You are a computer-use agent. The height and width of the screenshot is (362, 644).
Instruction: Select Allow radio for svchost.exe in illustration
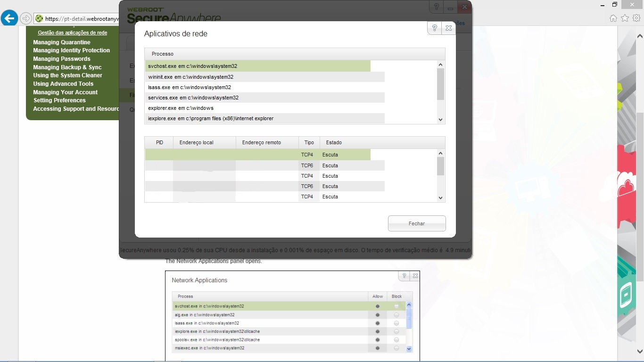pos(378,306)
